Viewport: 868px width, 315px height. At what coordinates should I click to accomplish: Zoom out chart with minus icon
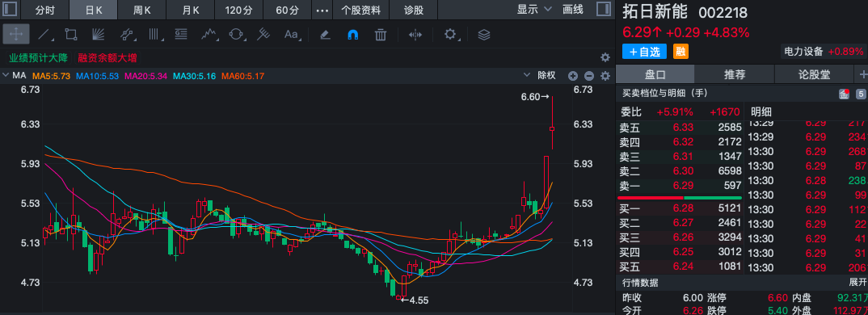pyautogui.click(x=589, y=76)
